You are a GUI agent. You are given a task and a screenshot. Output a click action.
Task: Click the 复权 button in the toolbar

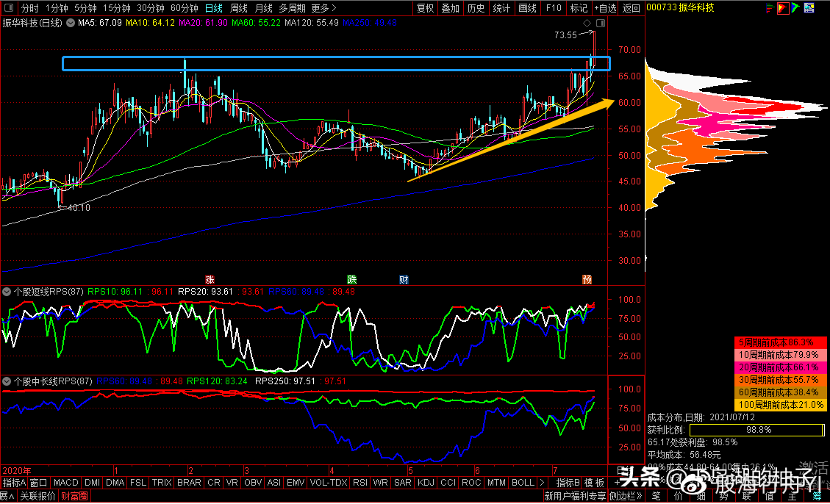coord(425,8)
